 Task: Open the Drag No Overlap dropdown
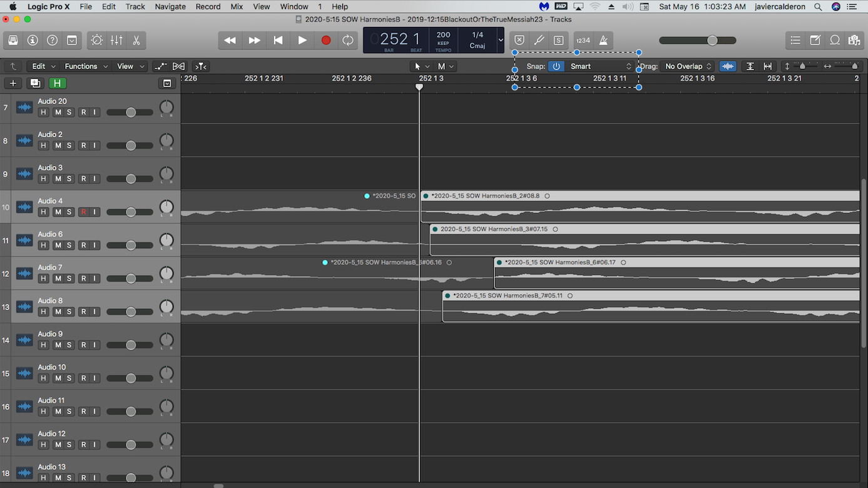click(x=688, y=66)
